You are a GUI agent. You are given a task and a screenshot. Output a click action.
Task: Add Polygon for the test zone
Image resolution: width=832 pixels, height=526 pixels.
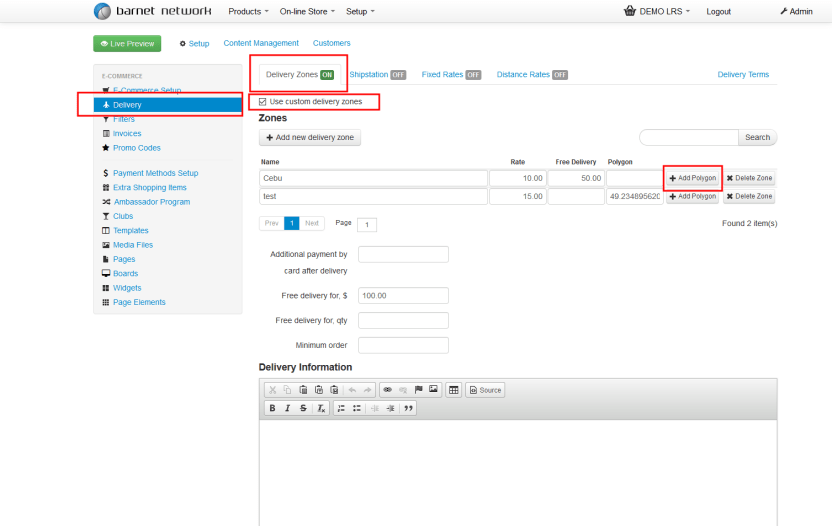coord(692,196)
